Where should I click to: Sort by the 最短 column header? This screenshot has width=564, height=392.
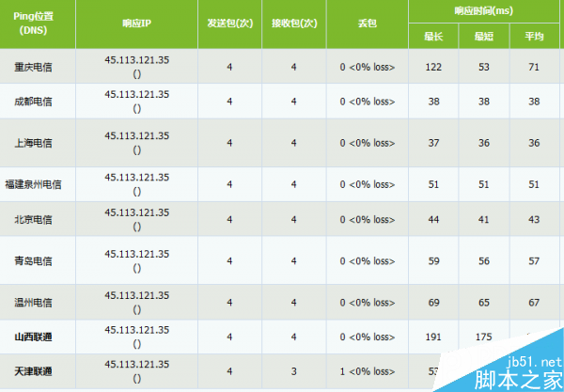[484, 36]
